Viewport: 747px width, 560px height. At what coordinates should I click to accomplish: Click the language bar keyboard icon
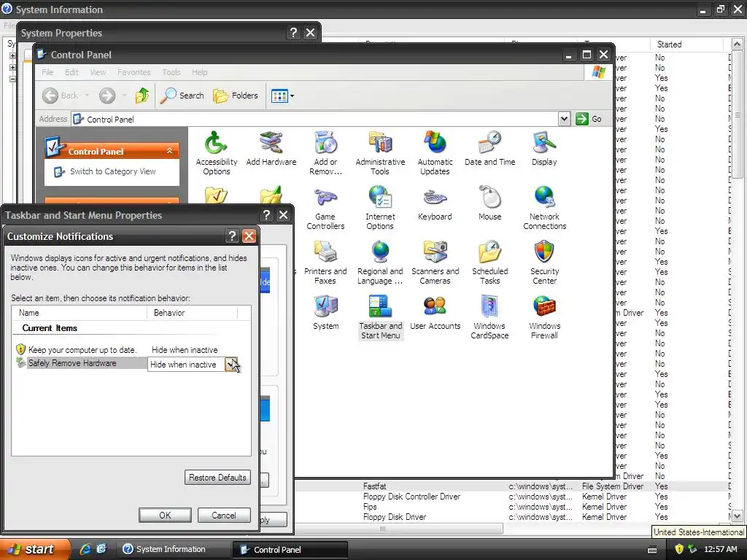(652, 550)
